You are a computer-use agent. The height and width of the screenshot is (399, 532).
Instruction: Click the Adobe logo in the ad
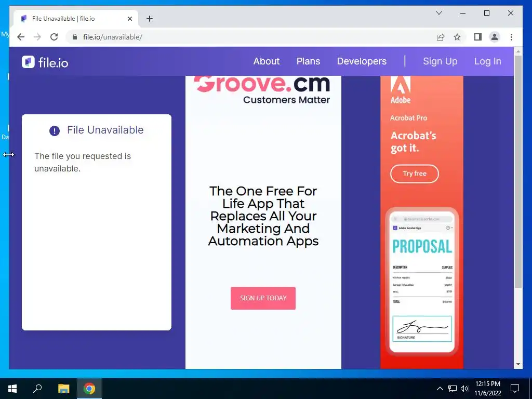point(401,89)
